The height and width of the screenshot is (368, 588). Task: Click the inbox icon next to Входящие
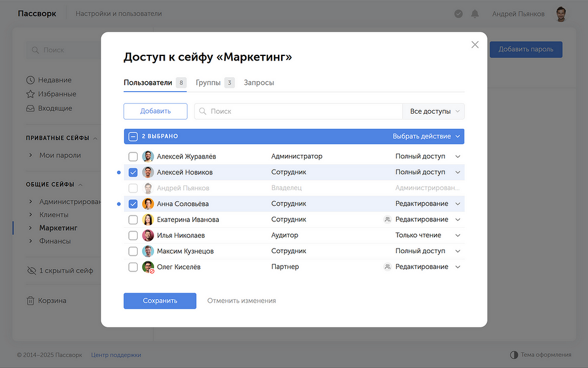tap(31, 108)
